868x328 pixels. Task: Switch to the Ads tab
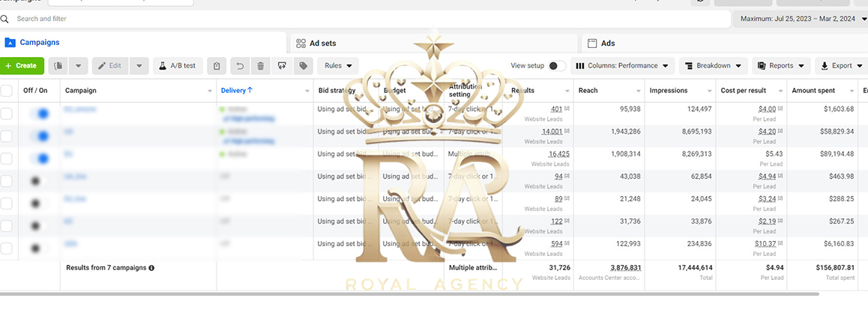[724, 44]
